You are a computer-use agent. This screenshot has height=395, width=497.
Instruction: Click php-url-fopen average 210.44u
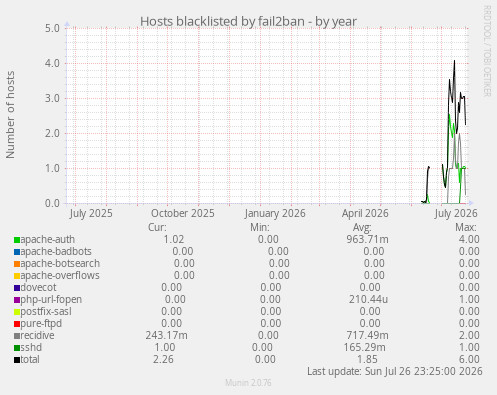click(368, 299)
